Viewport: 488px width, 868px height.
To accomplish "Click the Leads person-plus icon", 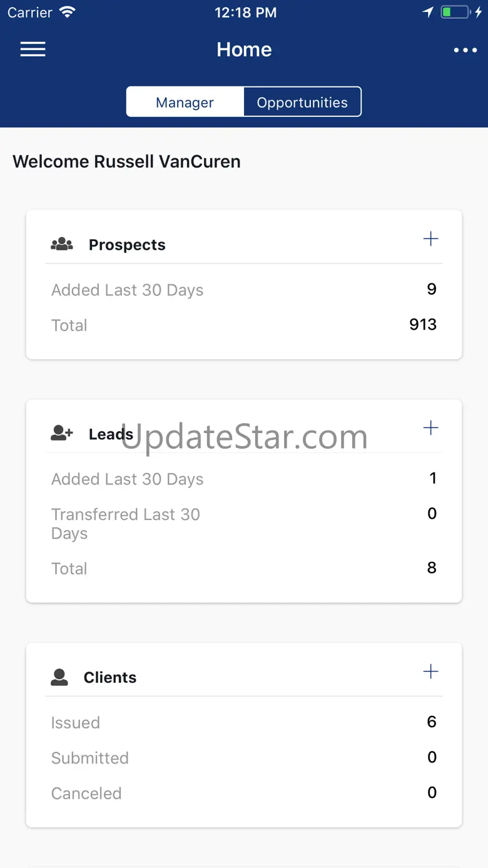I will click(62, 433).
